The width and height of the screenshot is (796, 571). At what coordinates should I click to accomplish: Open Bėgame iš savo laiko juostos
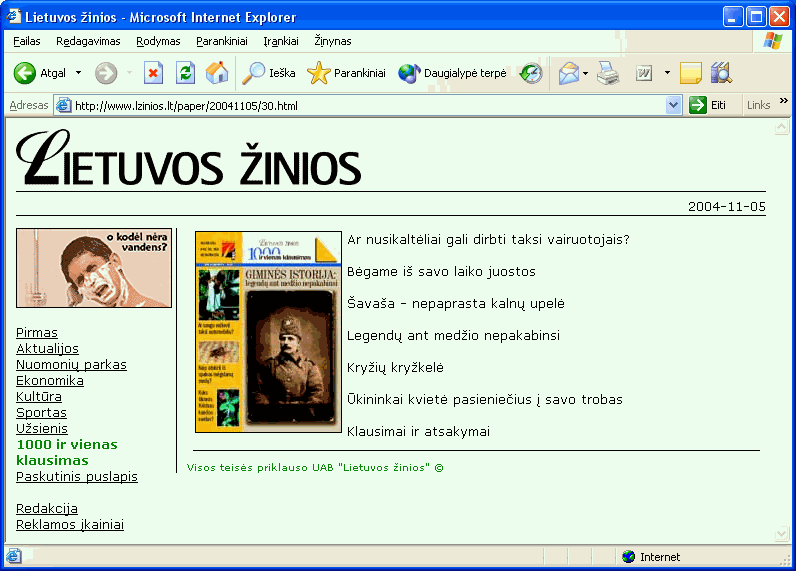[441, 272]
